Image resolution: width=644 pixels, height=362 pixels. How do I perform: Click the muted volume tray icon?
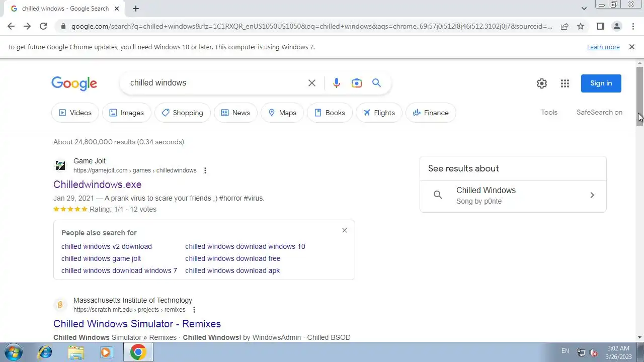(x=594, y=352)
